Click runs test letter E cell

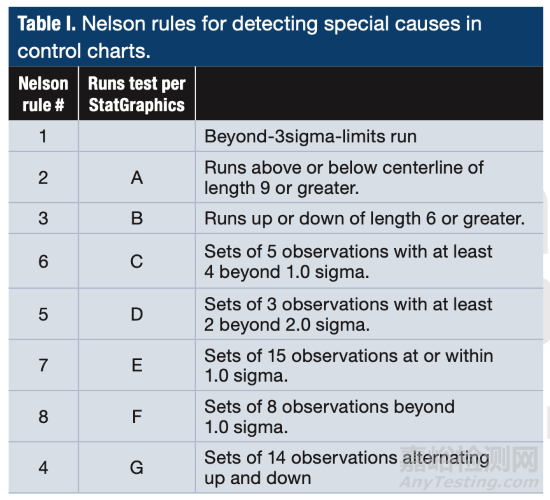point(137,365)
